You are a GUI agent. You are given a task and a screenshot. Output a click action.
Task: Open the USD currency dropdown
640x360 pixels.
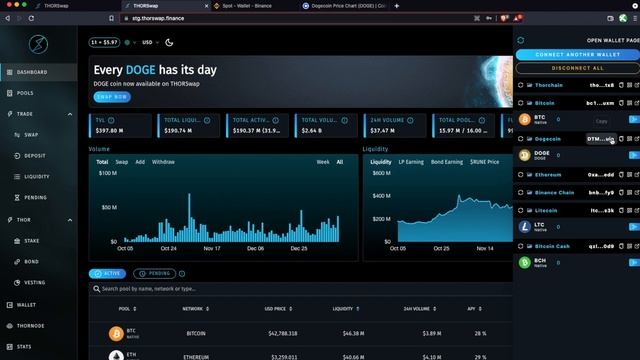point(150,42)
